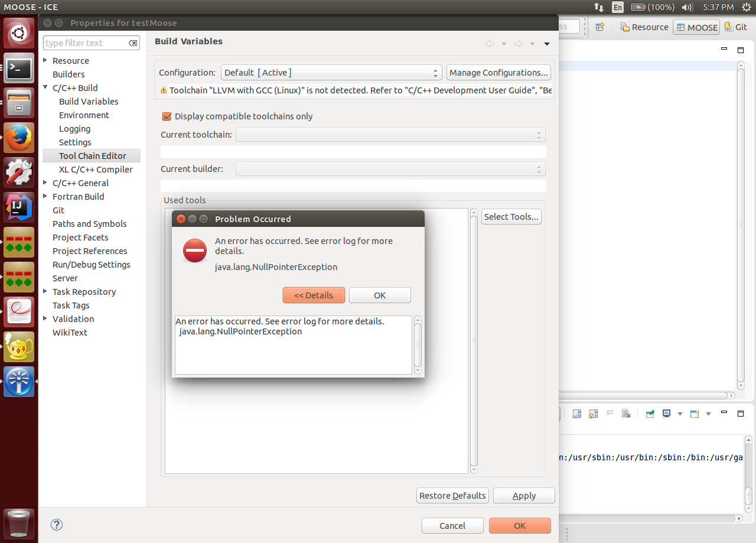Switch to the MOOSE perspective
Screen dimensions: 756x543
[x=697, y=27]
